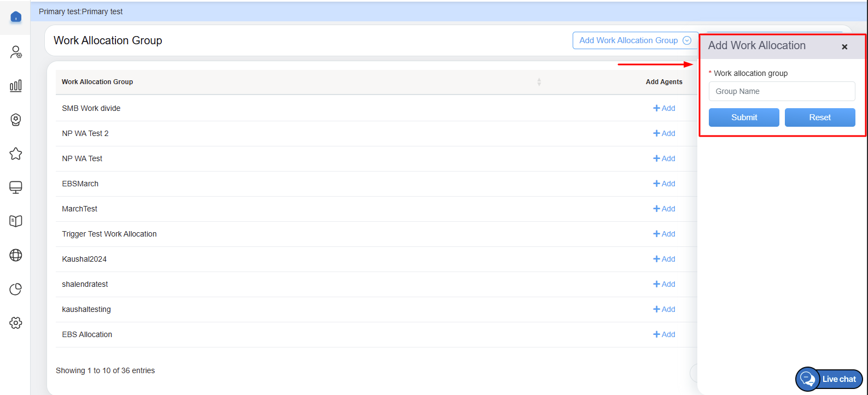Click the globe icon in sidebar

16,255
